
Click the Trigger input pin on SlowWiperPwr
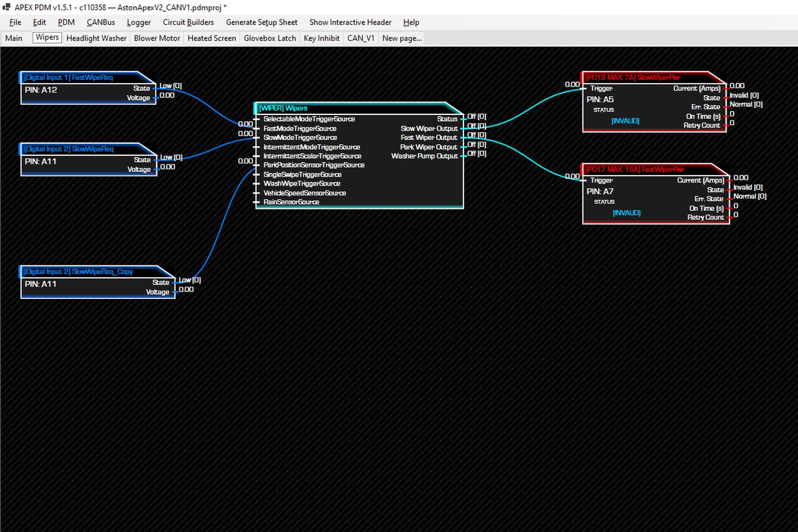pos(585,89)
